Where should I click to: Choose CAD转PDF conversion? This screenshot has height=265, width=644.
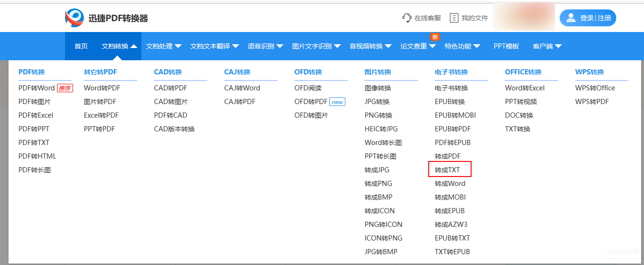click(171, 88)
